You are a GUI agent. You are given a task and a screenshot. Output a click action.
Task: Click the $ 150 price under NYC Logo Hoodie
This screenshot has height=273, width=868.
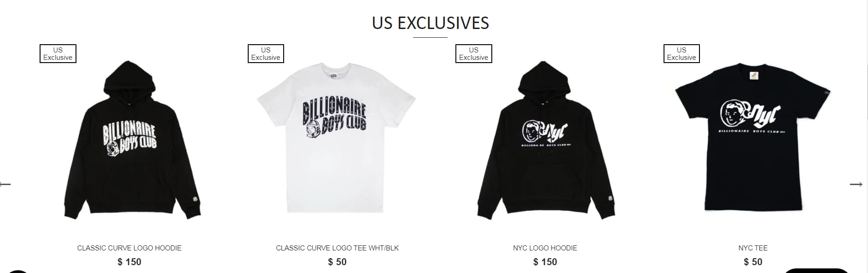(x=545, y=262)
